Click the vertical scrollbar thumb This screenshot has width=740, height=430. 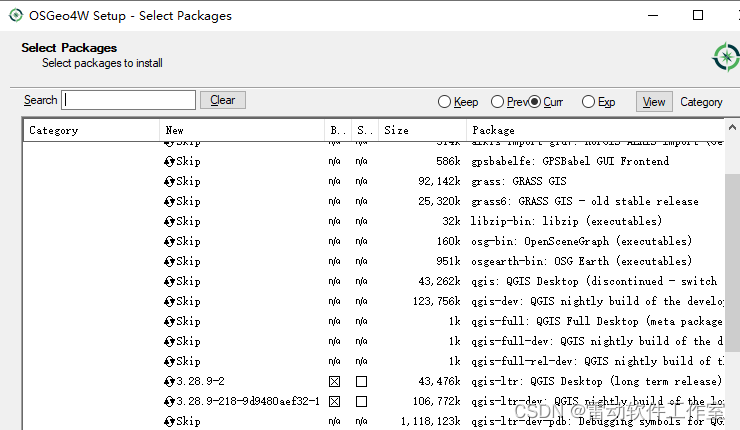click(732, 262)
